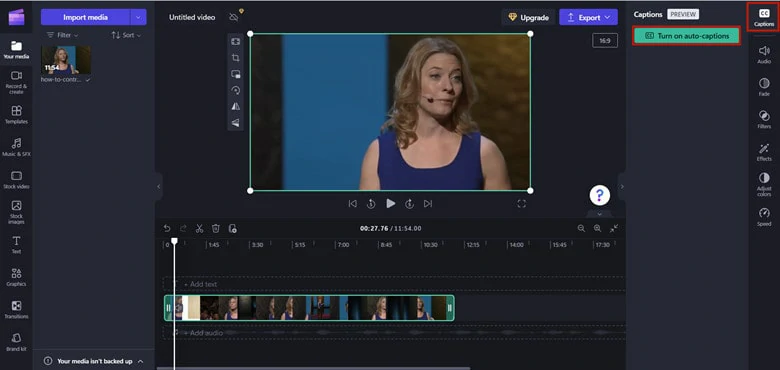Click Turn on auto-captions button
Screen dimensions: 780x370
[686, 36]
